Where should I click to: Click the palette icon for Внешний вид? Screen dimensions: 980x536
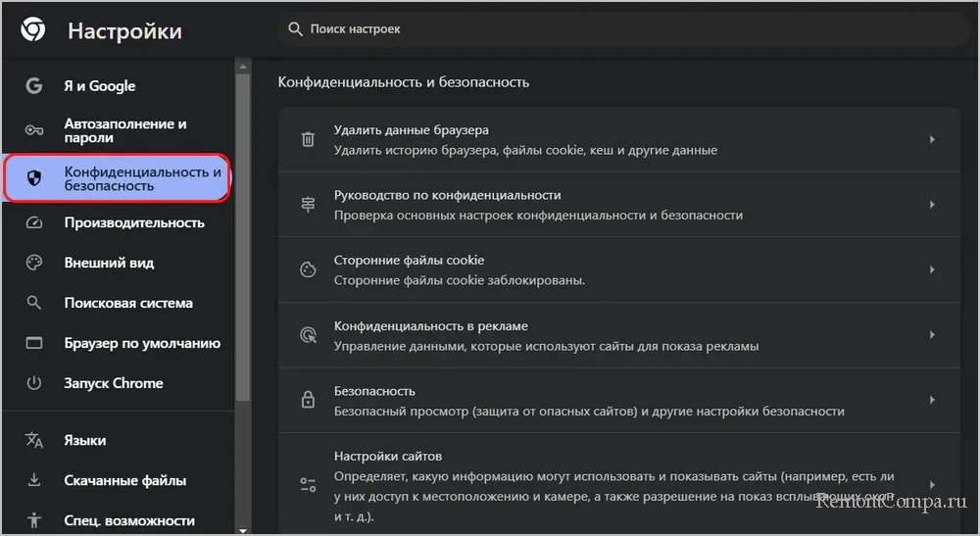point(34,263)
